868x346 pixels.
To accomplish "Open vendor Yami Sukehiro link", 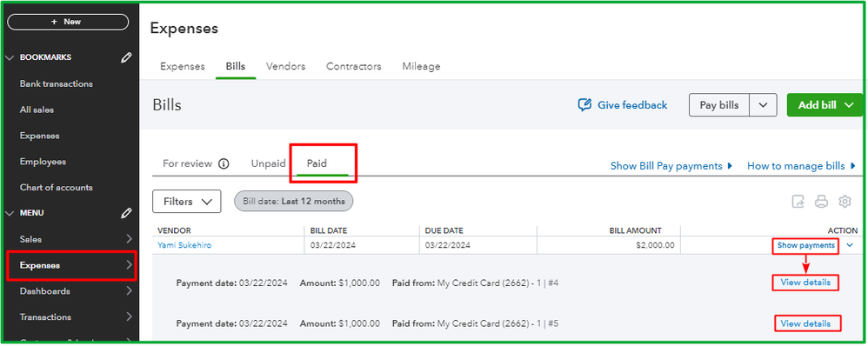I will coord(184,245).
